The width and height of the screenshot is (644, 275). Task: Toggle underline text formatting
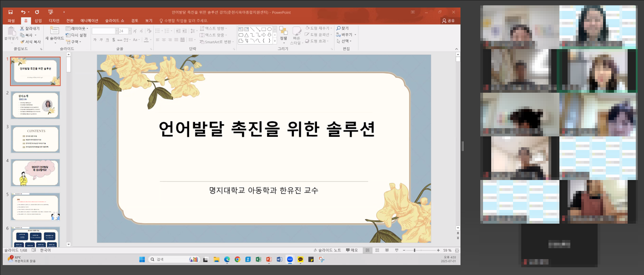tap(108, 40)
